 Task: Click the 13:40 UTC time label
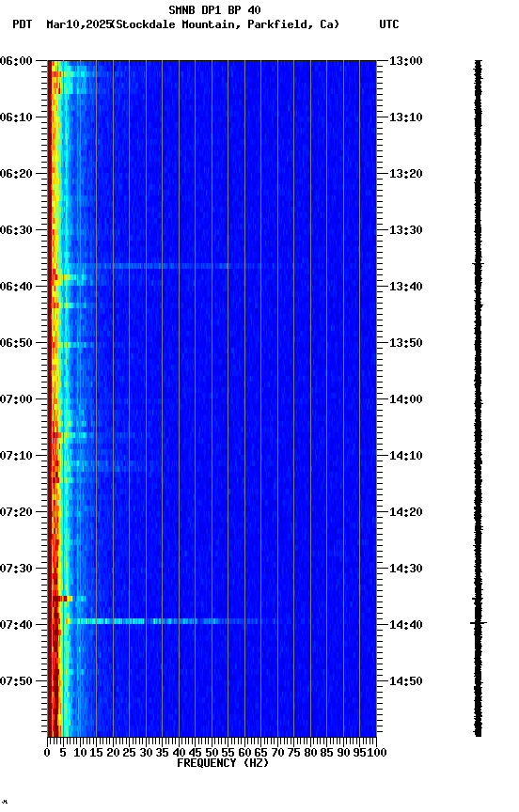[x=406, y=287]
